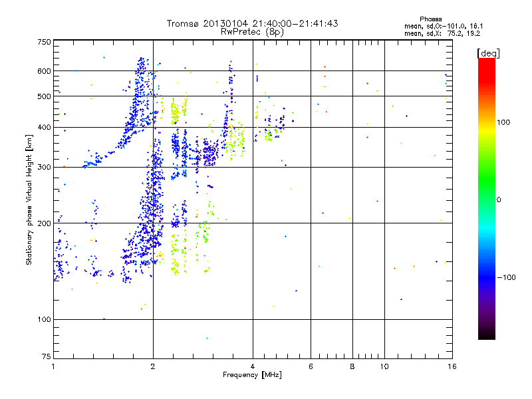Click the "[deg]" colorbar unit label

[488, 53]
